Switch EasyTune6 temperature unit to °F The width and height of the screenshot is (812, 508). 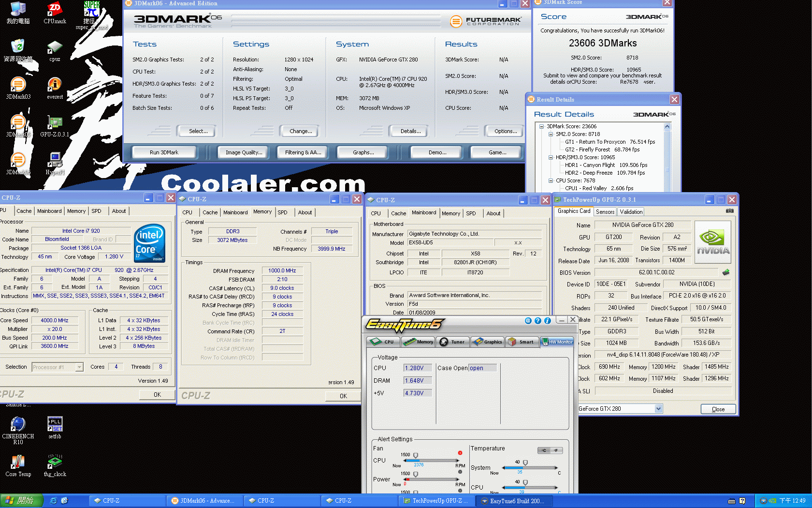point(556,450)
